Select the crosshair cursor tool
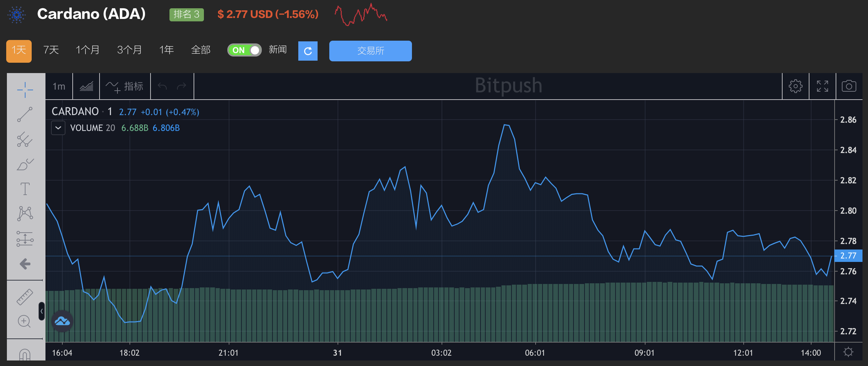Screen dimensions: 868x366 click(x=25, y=90)
